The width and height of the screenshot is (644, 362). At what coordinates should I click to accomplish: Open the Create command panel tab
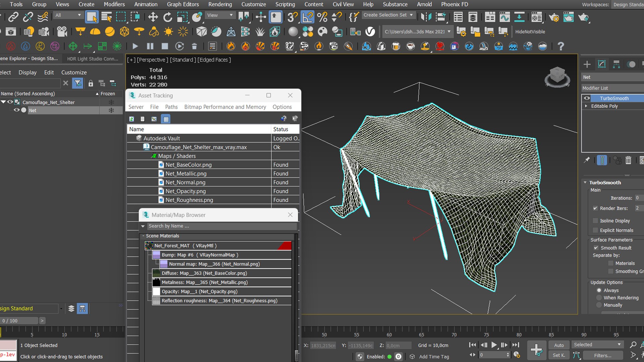(x=587, y=64)
